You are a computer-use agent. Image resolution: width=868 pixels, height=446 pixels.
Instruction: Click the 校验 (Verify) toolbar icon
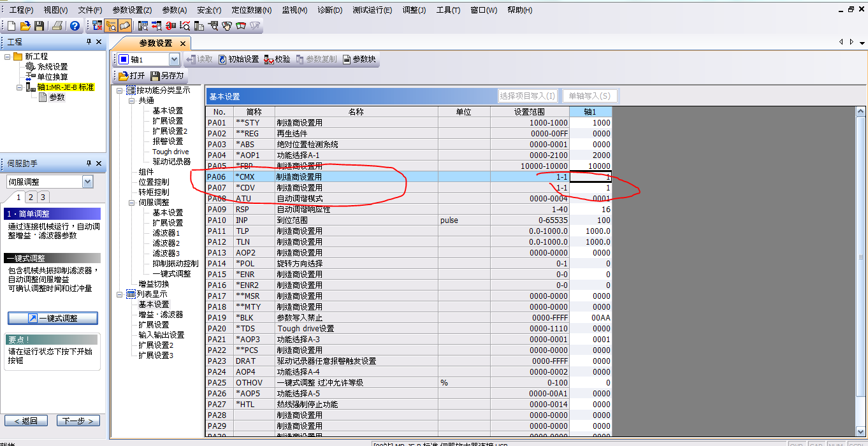(x=277, y=59)
